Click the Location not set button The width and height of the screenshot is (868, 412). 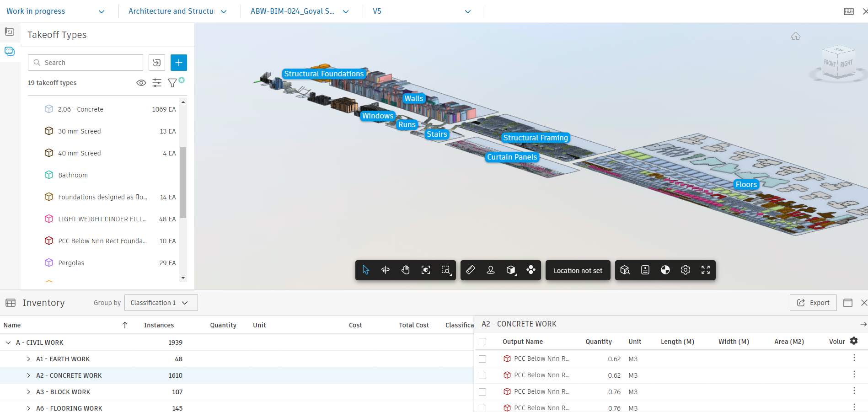tap(578, 271)
